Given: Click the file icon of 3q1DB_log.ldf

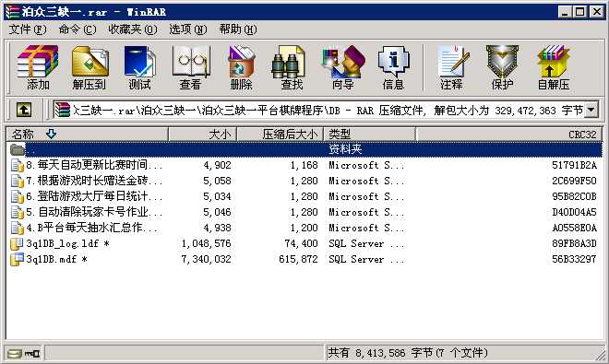Looking at the screenshot, I should point(17,243).
